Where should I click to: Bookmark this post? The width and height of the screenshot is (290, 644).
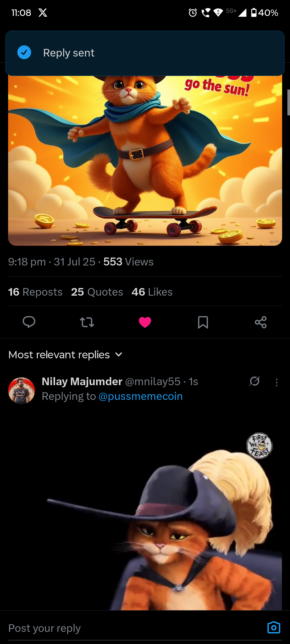tap(203, 322)
